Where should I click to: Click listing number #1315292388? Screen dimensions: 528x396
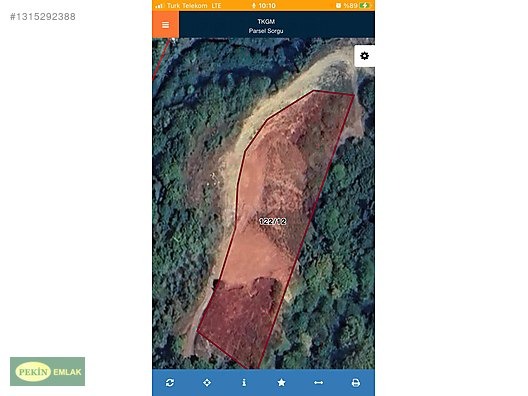coord(43,16)
